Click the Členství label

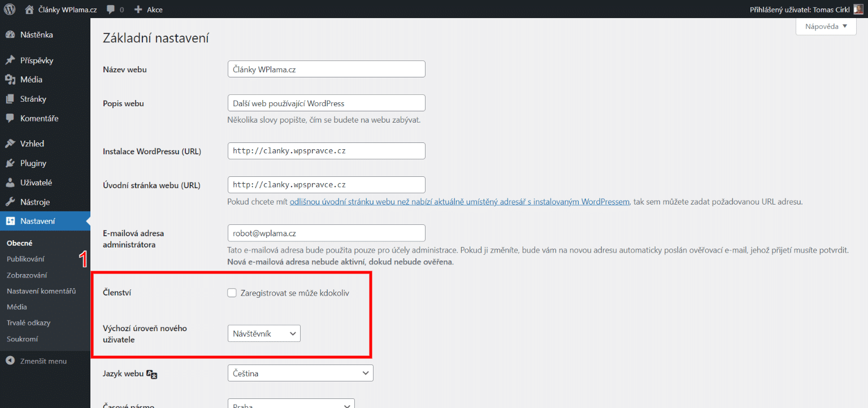pyautogui.click(x=117, y=293)
